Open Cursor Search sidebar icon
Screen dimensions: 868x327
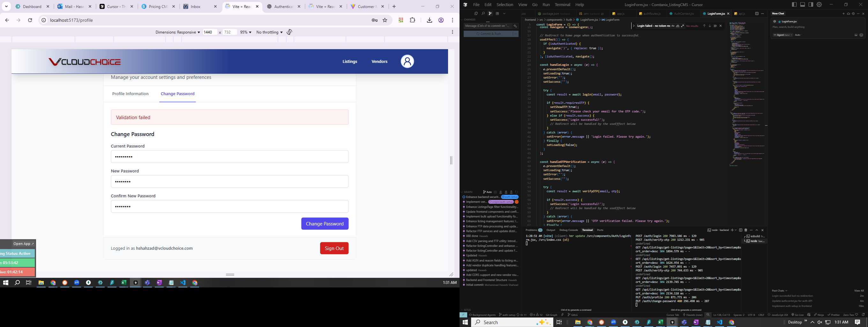(483, 13)
